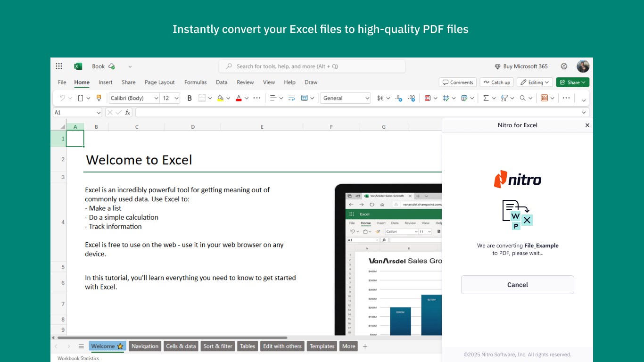Expand the ribbon display options chevron
Viewport: 644px width, 362px height.
[x=584, y=100]
